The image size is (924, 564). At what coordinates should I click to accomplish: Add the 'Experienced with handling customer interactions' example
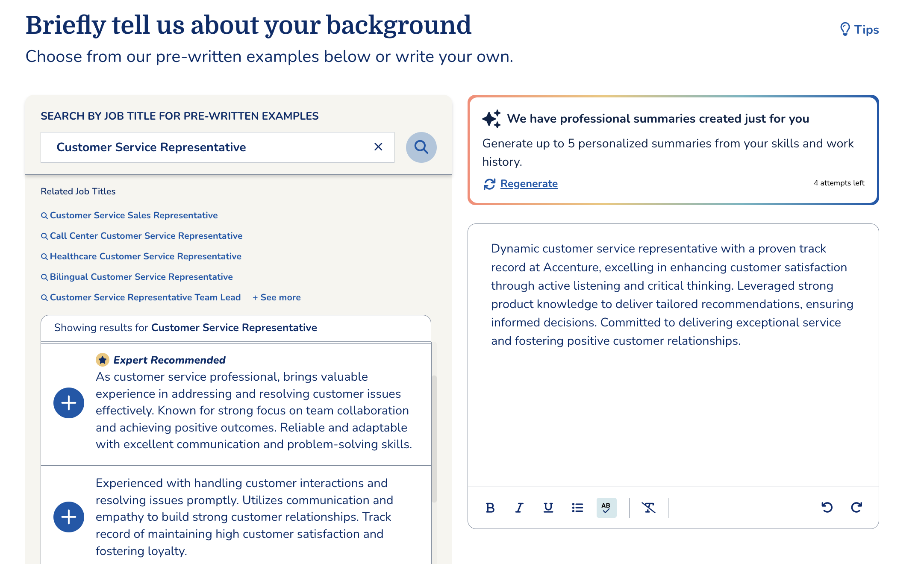[x=69, y=517]
